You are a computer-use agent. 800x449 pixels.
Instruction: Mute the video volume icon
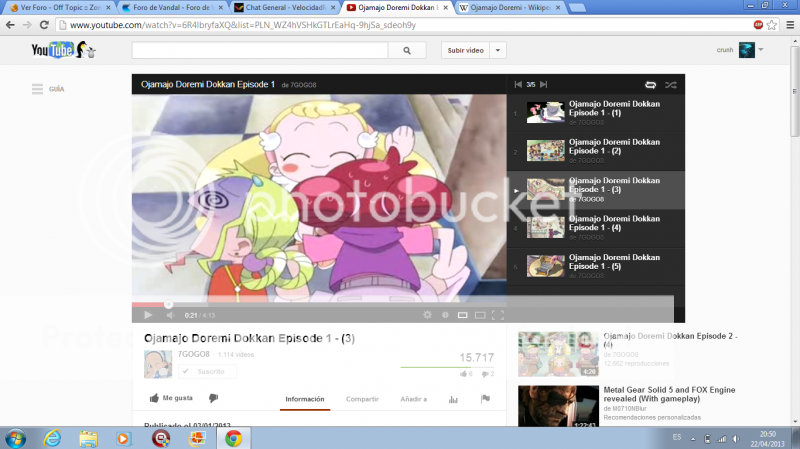tap(170, 315)
